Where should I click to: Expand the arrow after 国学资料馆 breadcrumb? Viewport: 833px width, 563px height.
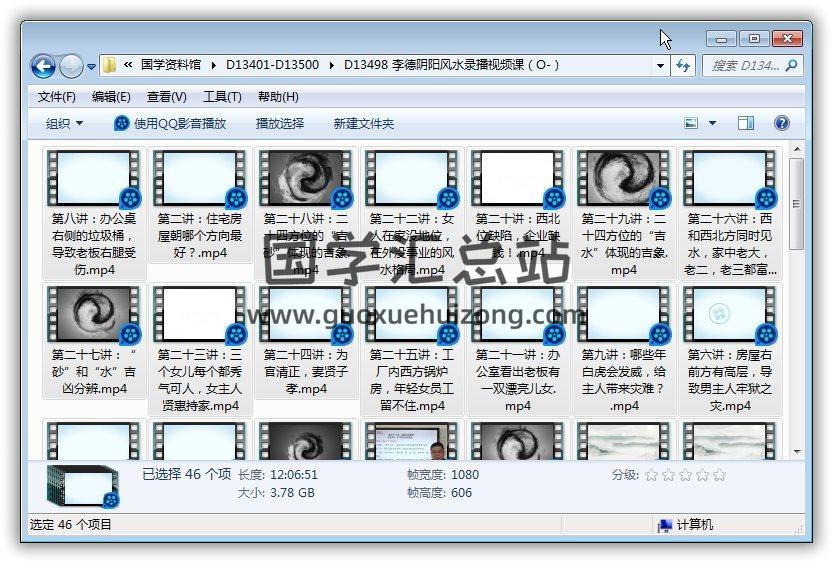(x=214, y=65)
